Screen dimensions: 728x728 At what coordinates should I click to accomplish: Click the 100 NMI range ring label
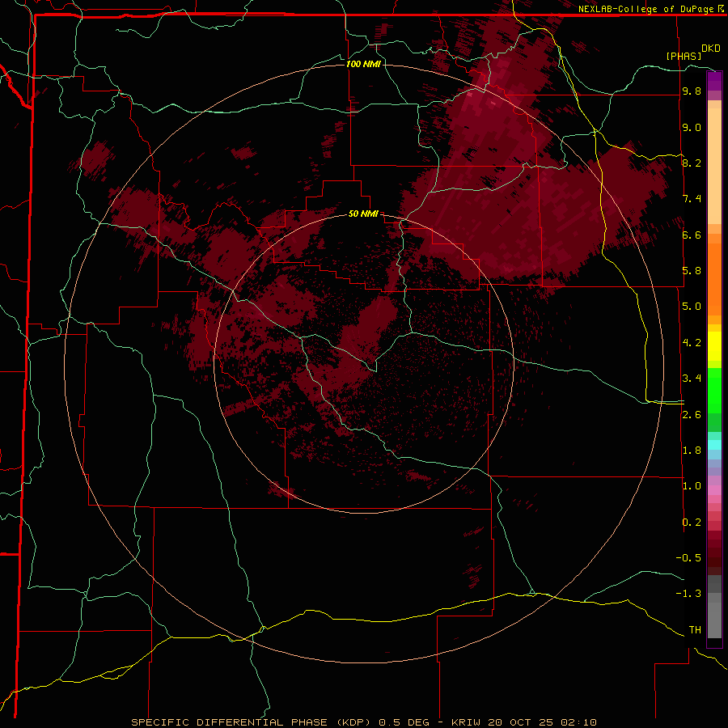363,64
